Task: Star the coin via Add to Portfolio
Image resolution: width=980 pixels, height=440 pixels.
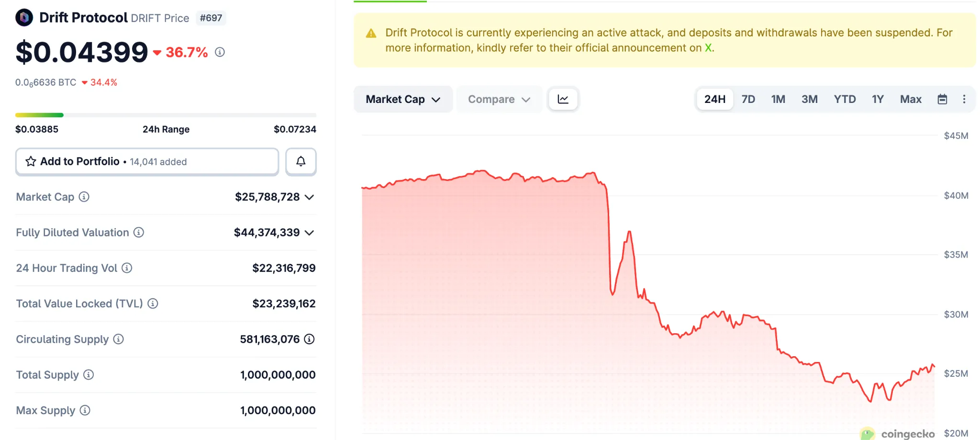Action: 31,161
